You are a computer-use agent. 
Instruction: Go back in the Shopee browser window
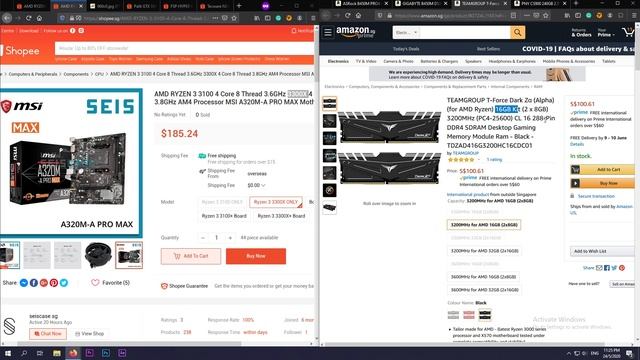[x=7, y=18]
